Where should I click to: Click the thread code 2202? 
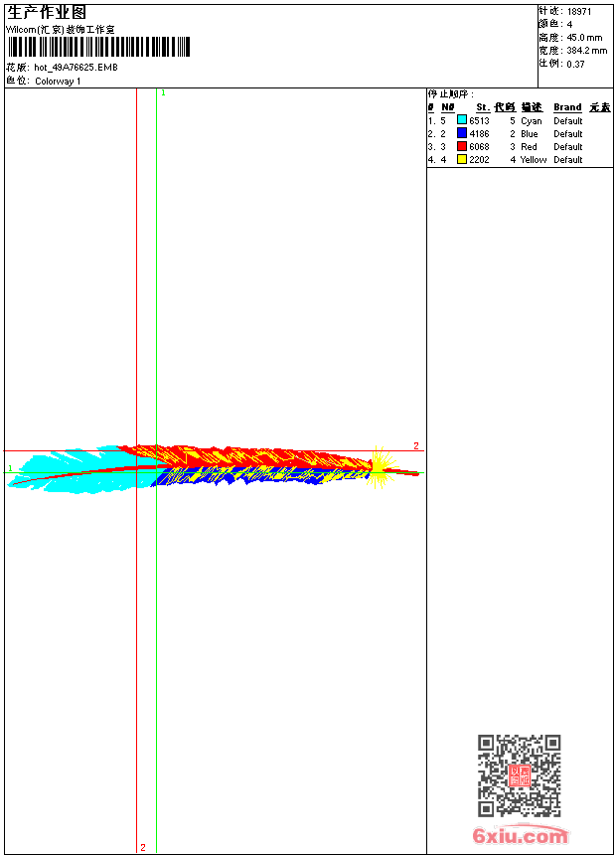(479, 160)
